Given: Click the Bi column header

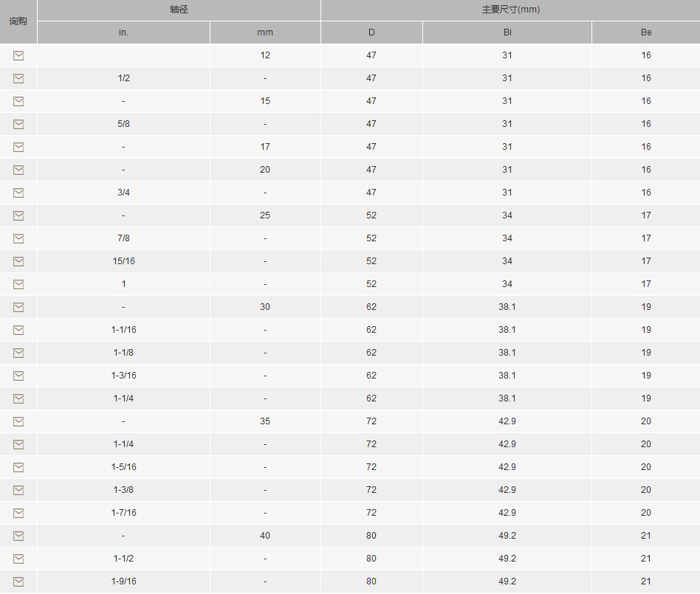Looking at the screenshot, I should [x=507, y=32].
